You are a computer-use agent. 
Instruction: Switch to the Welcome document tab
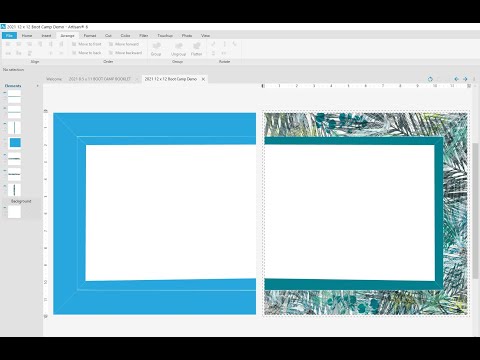pos(54,79)
